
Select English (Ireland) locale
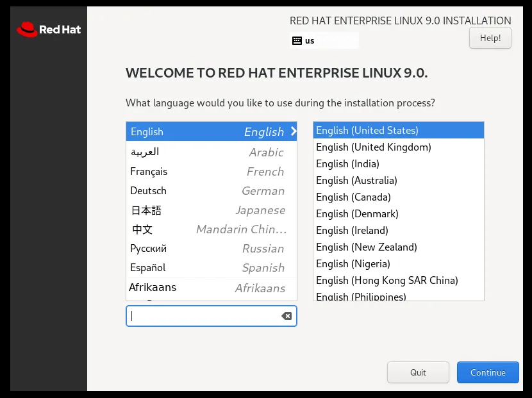click(x=398, y=230)
